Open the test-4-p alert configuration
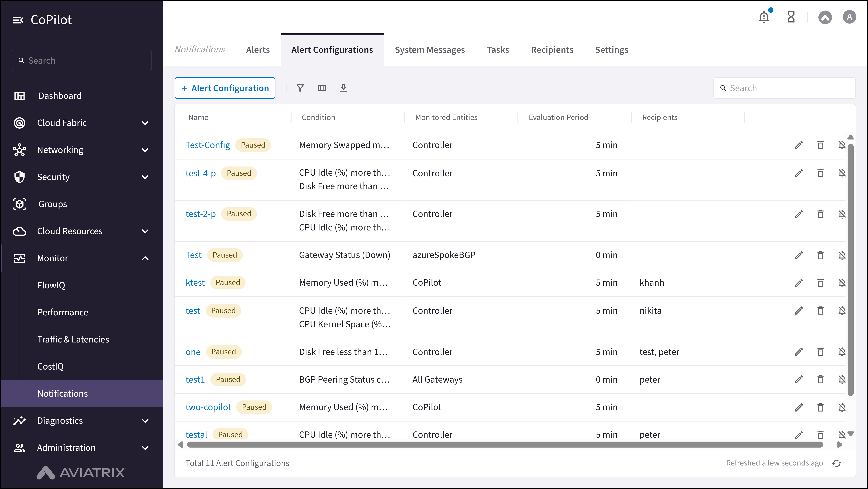The image size is (868, 489). click(201, 173)
